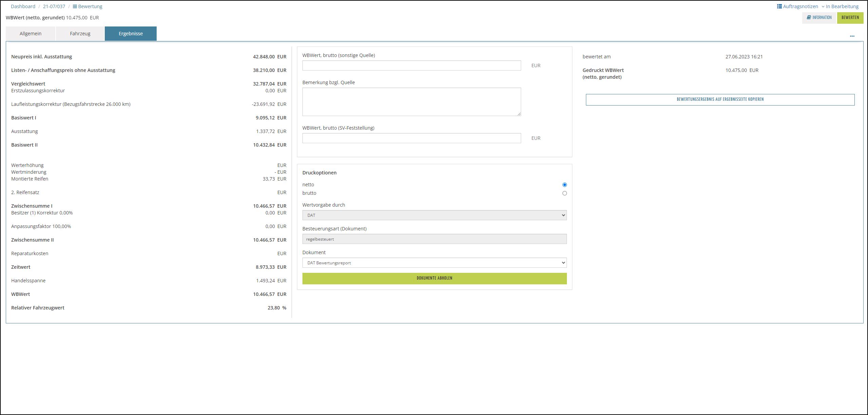Select netto print option
Image resolution: width=868 pixels, height=415 pixels.
pyautogui.click(x=564, y=185)
